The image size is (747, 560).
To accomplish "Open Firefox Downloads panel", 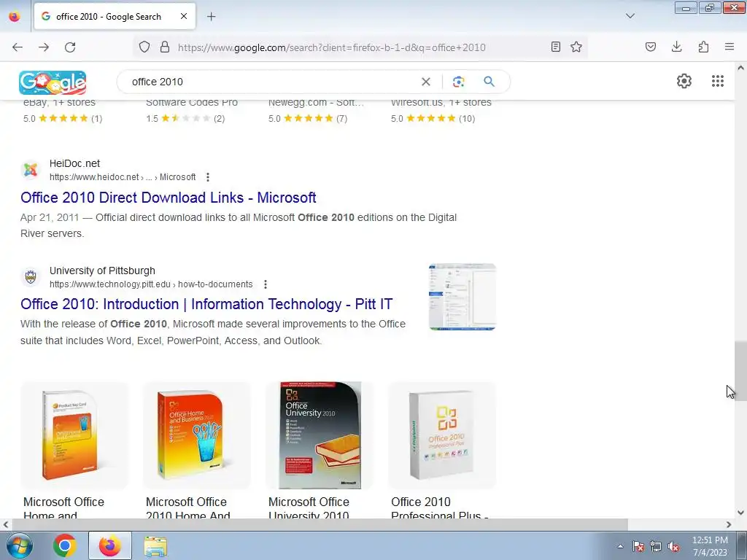I will [x=676, y=47].
